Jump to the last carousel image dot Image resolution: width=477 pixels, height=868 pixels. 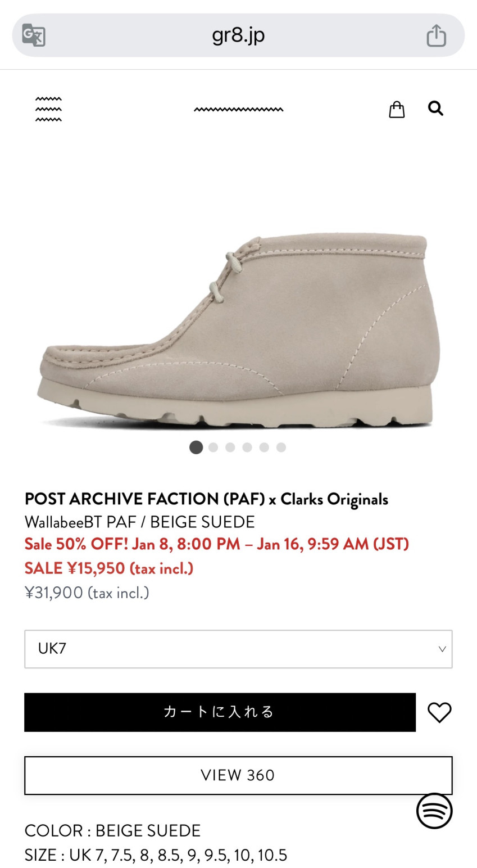pos(281,447)
